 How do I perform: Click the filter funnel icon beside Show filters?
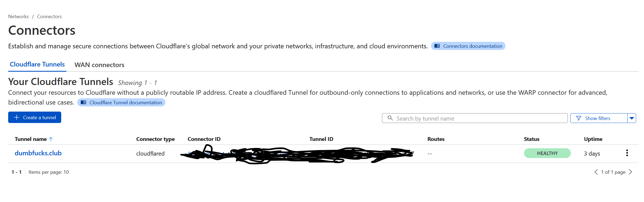[x=578, y=118]
